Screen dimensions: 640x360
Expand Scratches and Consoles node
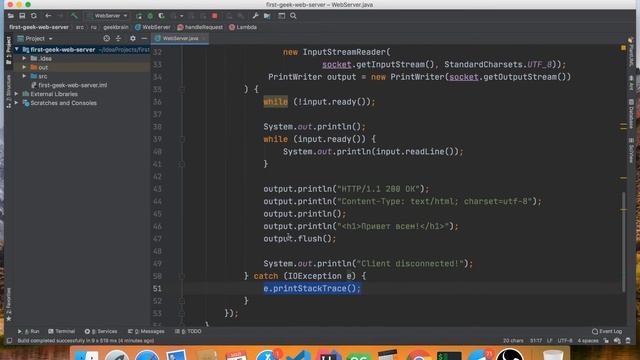(x=17, y=103)
